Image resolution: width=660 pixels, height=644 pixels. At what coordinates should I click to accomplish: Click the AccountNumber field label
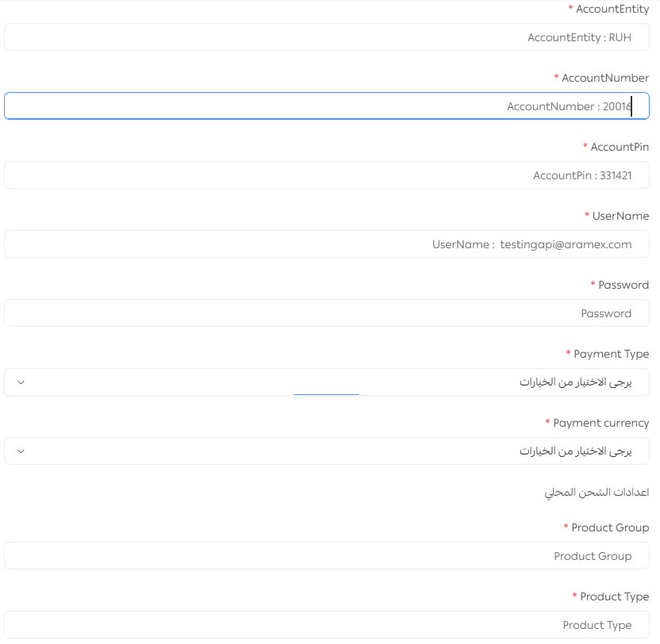pyautogui.click(x=604, y=78)
